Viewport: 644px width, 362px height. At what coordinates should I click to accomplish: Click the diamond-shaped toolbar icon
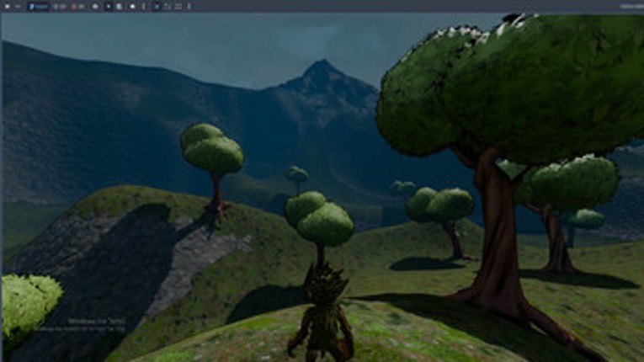pyautogui.click(x=95, y=7)
